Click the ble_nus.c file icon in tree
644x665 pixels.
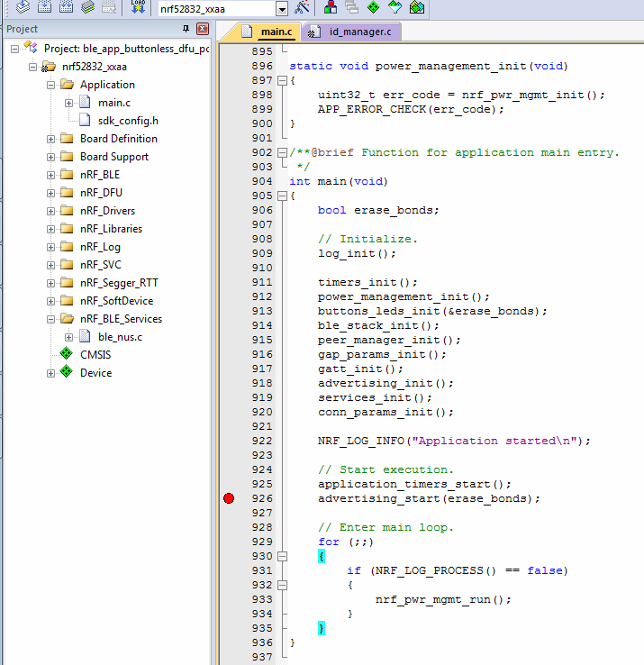85,336
